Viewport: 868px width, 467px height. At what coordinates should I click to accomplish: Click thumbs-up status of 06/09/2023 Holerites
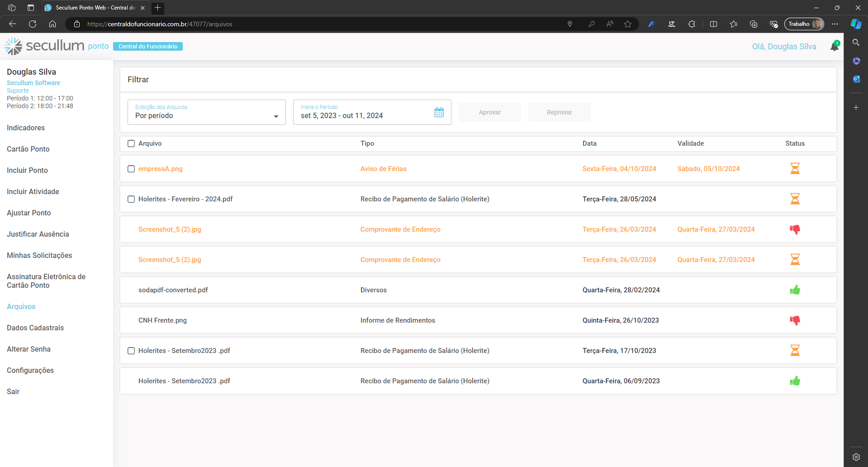coord(795,381)
